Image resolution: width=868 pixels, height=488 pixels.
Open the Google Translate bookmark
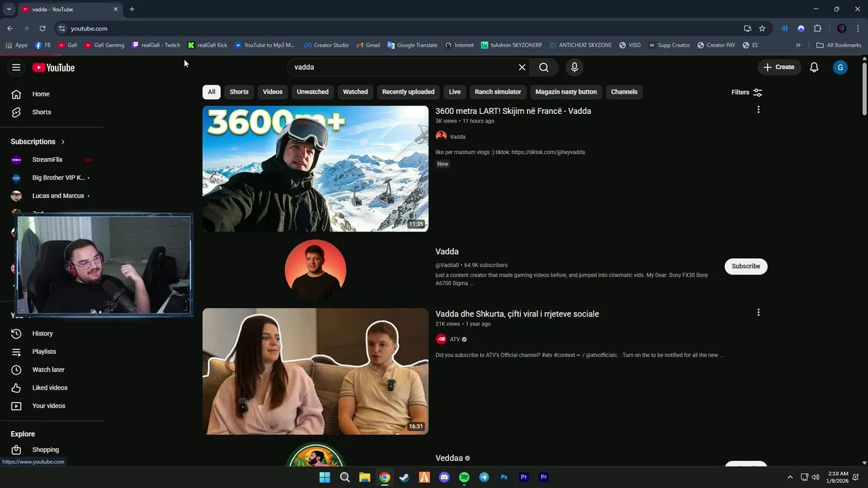point(412,45)
